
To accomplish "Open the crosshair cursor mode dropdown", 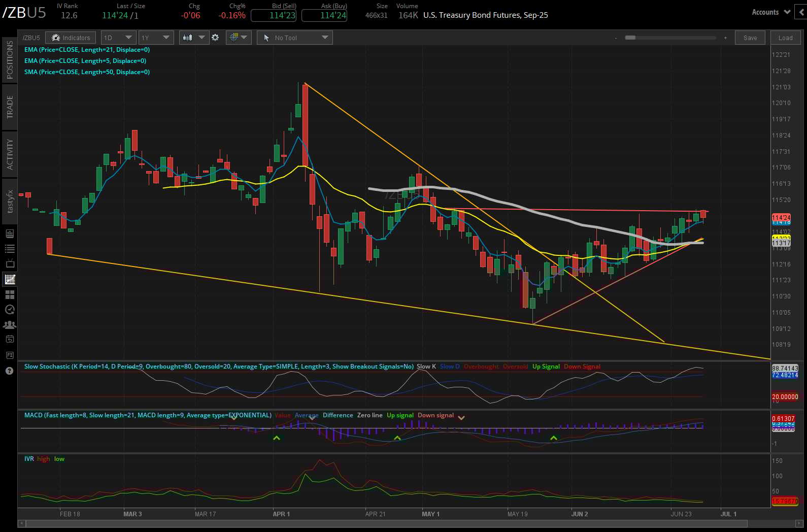I will (x=239, y=38).
